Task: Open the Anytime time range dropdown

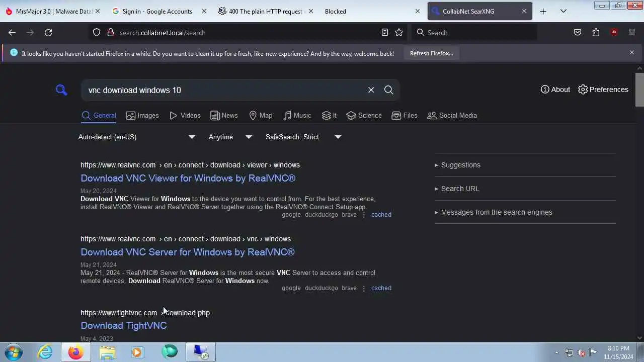Action: pos(230,137)
